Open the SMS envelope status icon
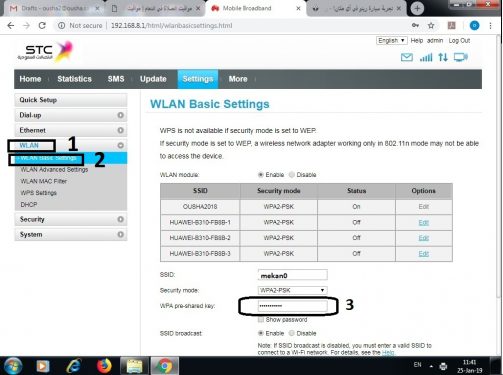This screenshot has width=503, height=375. pyautogui.click(x=406, y=57)
